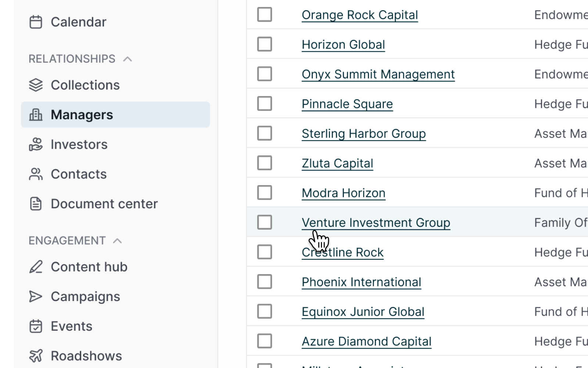Click the Campaigns paper plane icon
The image size is (588, 368).
pos(36,297)
